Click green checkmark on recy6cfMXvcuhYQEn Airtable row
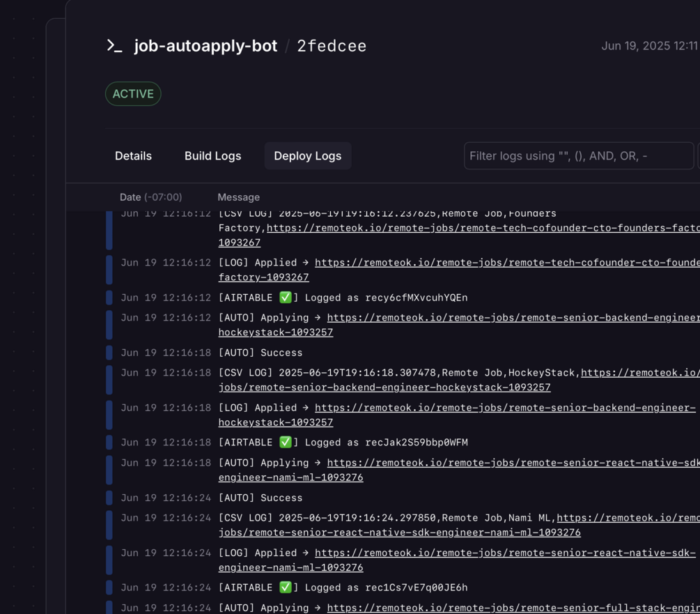The image size is (700, 614). 286,298
